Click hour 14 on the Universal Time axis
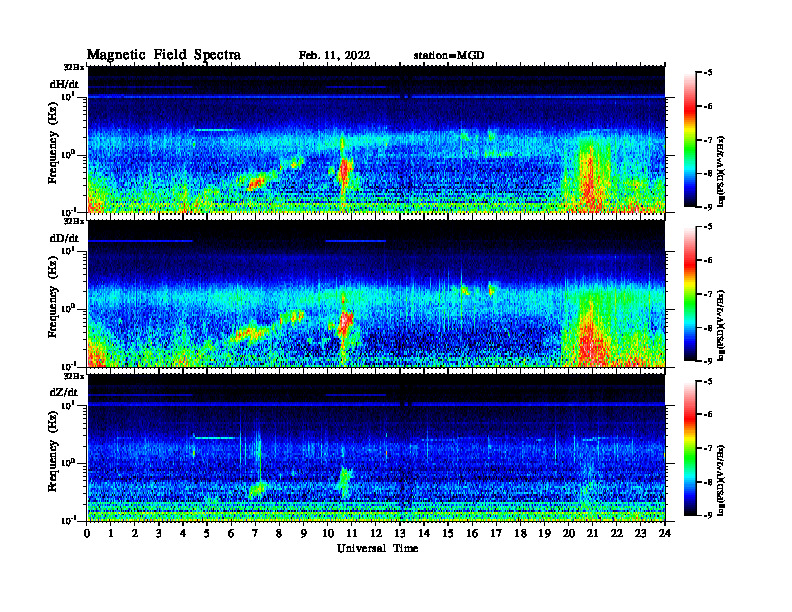Viewport: 792px width, 612px height. 424,533
